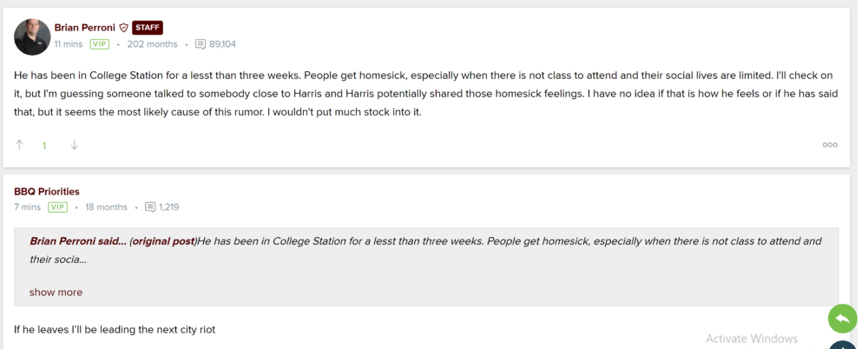Click the VIP badge on Brian Perroni's post

tap(100, 44)
